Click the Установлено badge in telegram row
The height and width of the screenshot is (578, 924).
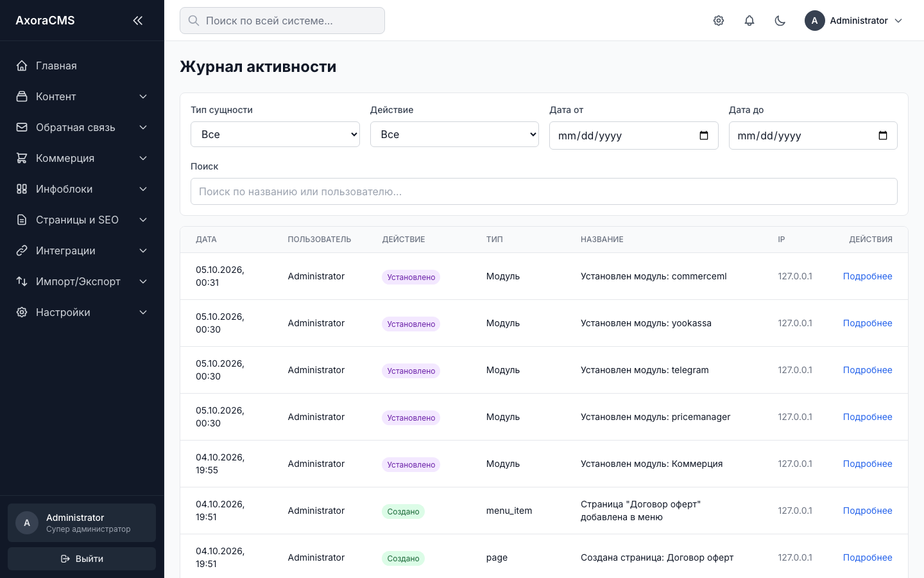[411, 371]
